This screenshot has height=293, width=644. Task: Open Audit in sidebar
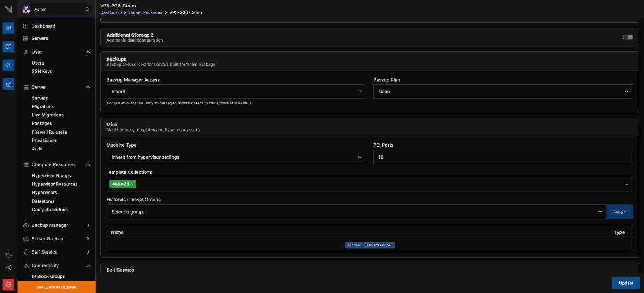coord(37,149)
